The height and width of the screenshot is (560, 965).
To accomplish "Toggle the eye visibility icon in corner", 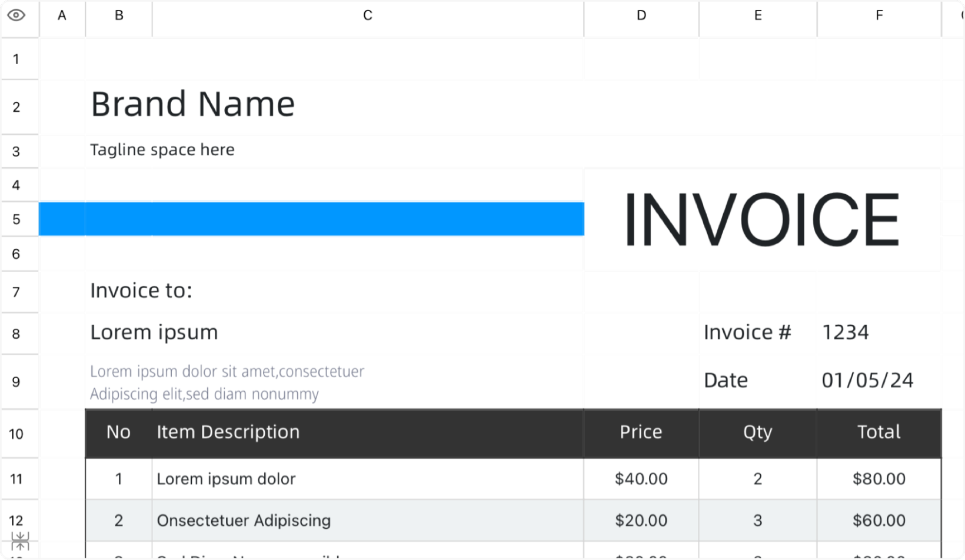I will point(16,15).
